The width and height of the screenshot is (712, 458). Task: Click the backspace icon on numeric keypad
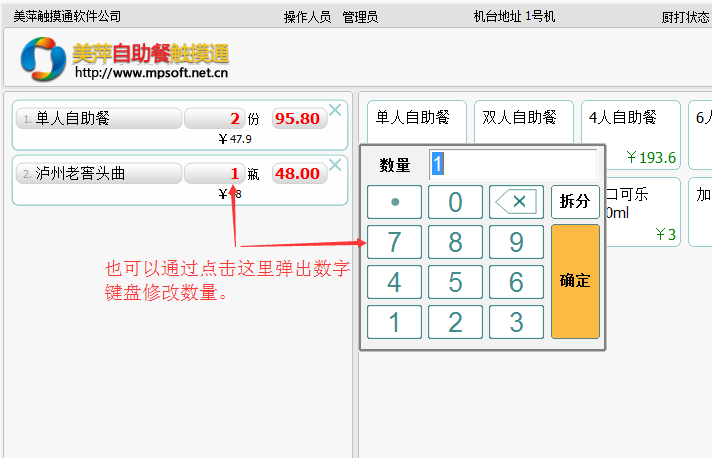[x=517, y=202]
